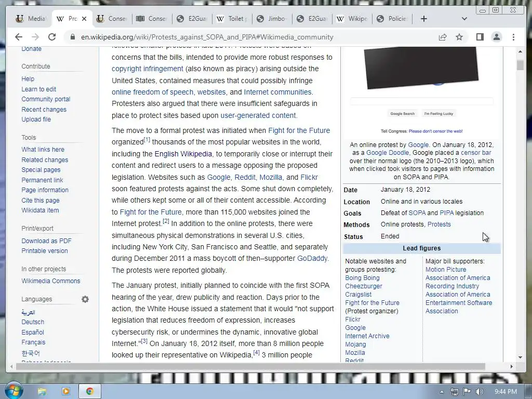Follow the copyright infringement link

(x=147, y=69)
